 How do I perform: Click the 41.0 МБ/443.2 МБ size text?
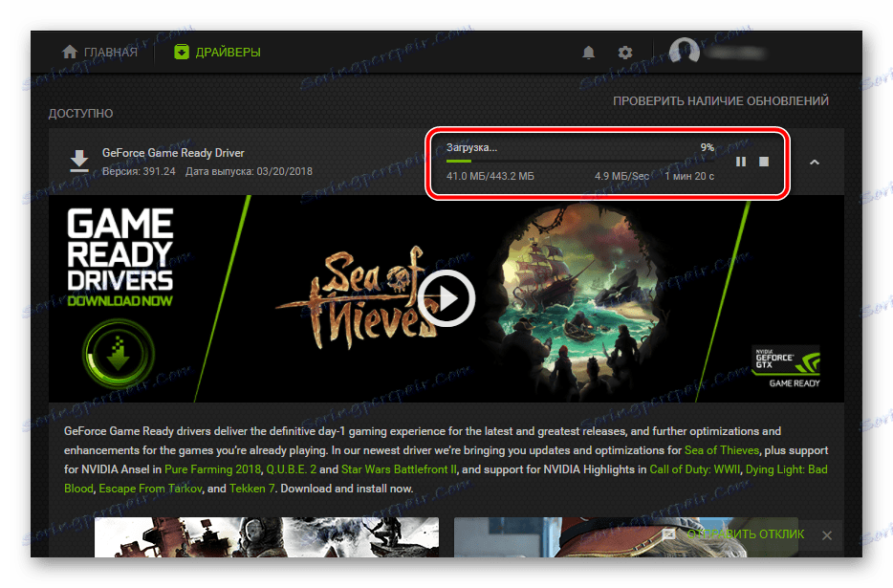click(490, 176)
